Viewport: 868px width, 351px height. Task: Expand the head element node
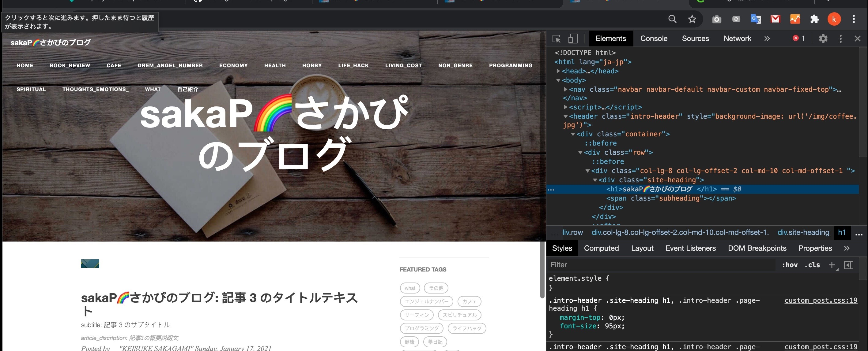click(x=558, y=71)
